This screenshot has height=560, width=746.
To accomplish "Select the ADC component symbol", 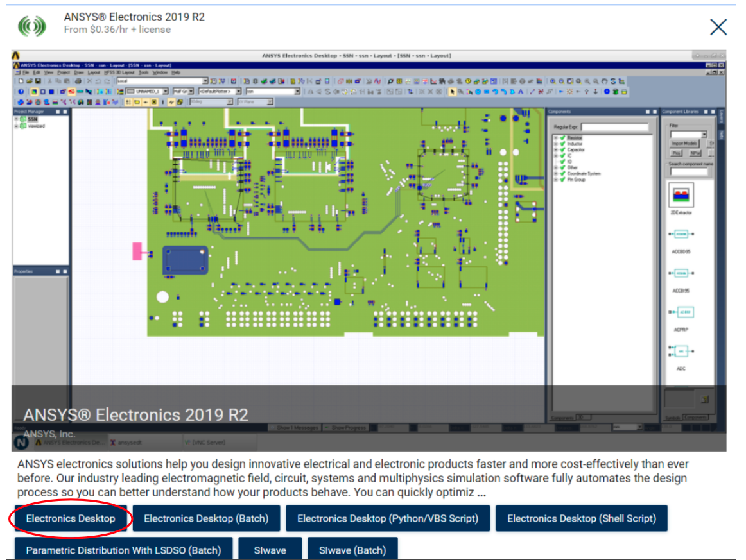I will (x=681, y=352).
